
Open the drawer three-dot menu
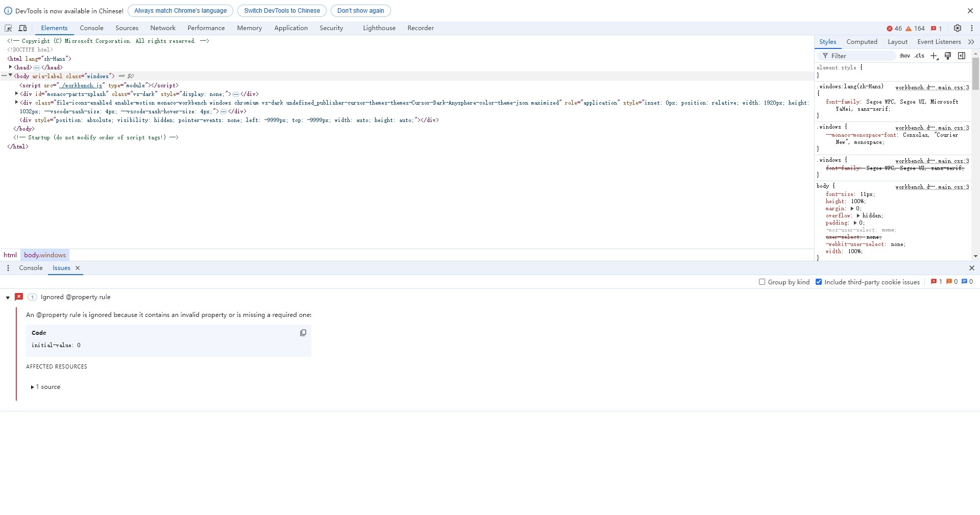[8, 268]
